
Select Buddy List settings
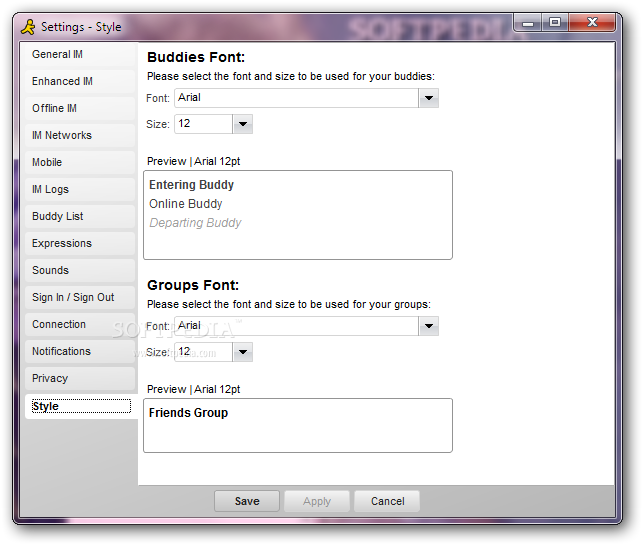tap(80, 217)
